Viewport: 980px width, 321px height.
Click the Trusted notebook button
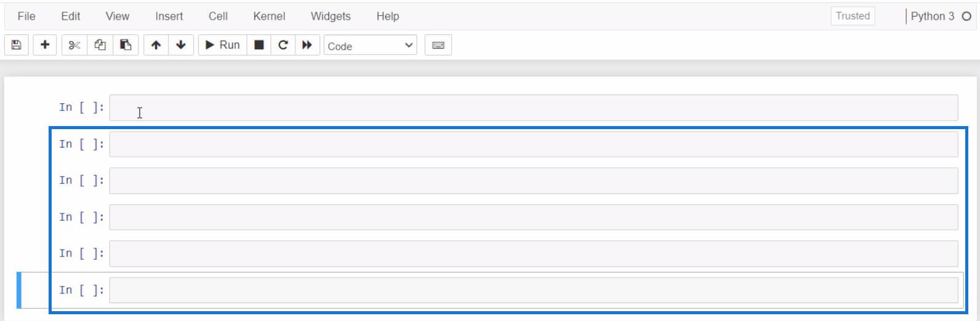[x=853, y=16]
